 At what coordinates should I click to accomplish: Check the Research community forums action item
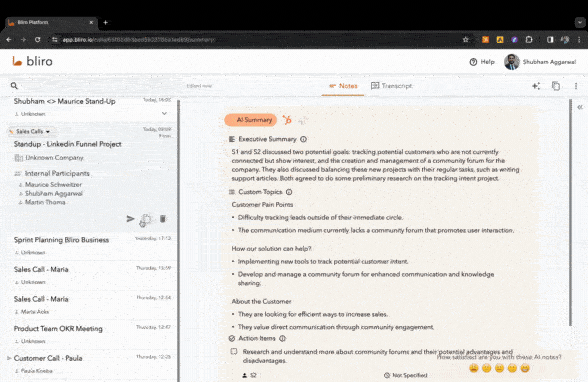[234, 352]
